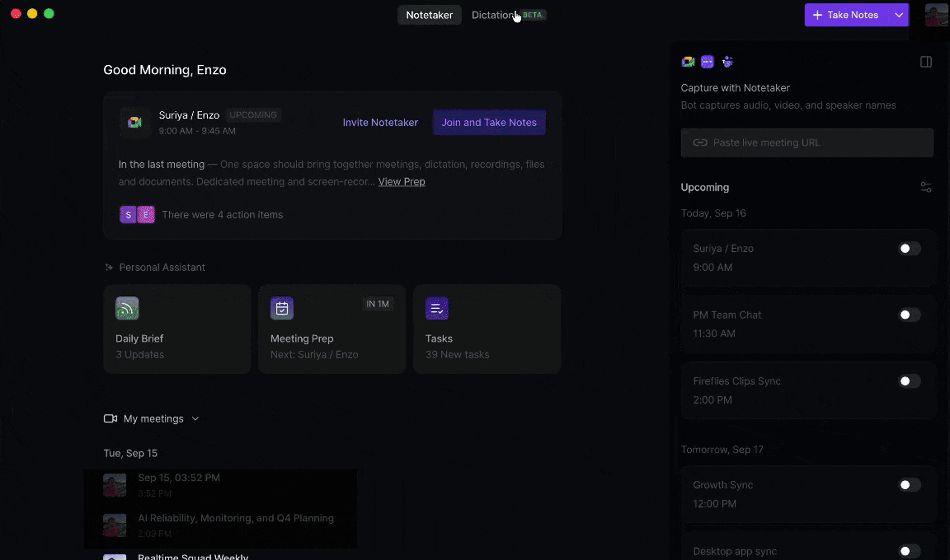Click the There were 4 action items text
The height and width of the screenshot is (560, 950).
pyautogui.click(x=222, y=215)
